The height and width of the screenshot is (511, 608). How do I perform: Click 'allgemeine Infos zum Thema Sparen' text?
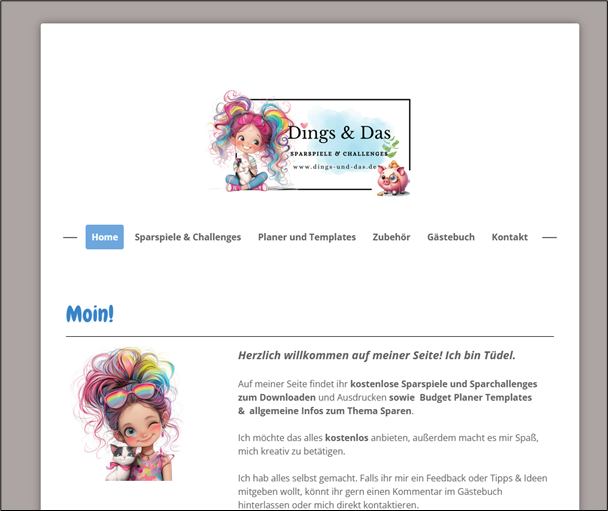coord(330,411)
